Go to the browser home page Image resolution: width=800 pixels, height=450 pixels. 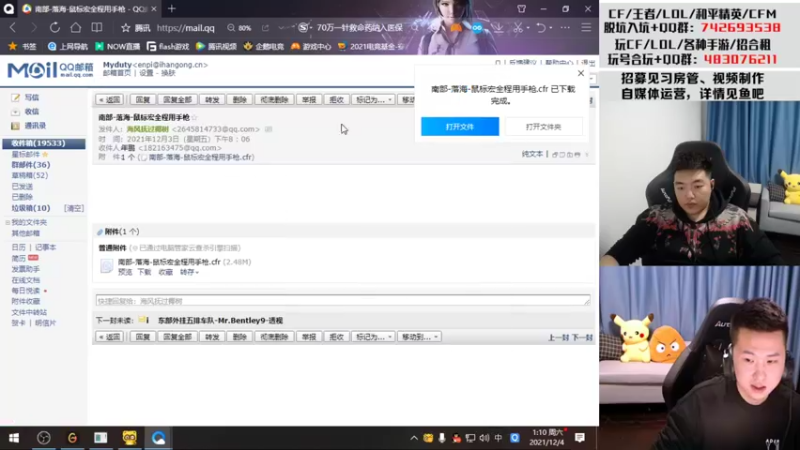pos(76,28)
